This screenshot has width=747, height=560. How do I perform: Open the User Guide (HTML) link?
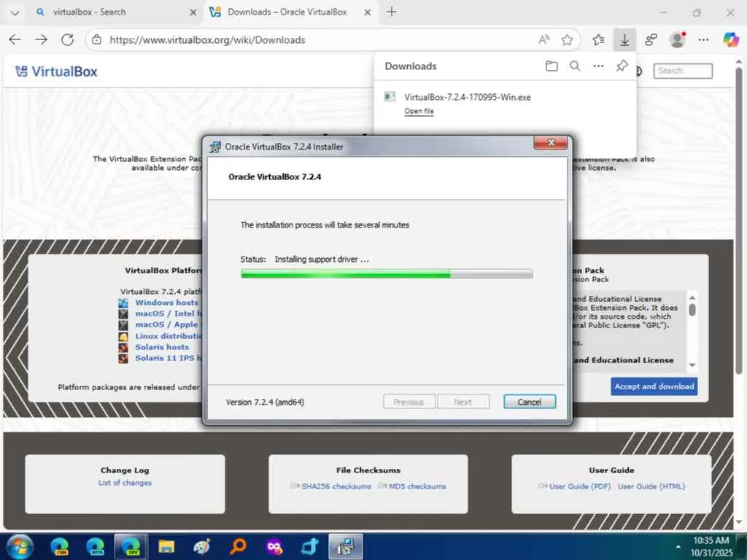point(651,486)
